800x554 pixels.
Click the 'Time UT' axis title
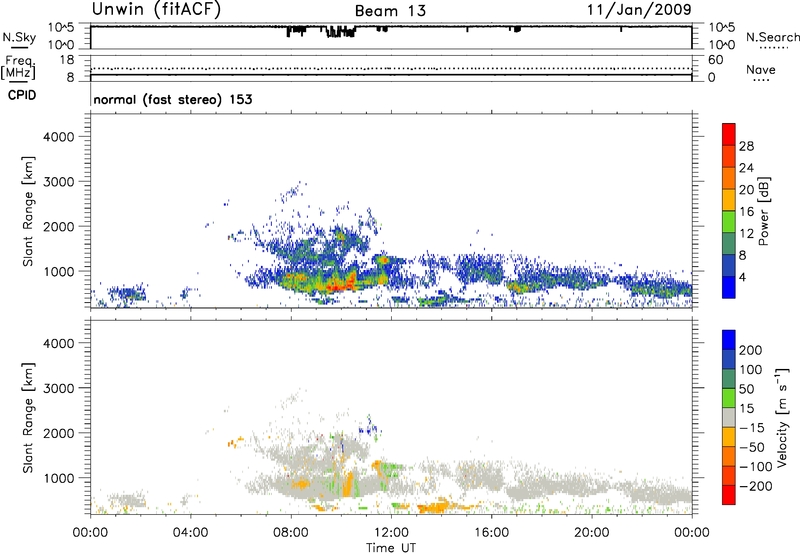click(391, 548)
